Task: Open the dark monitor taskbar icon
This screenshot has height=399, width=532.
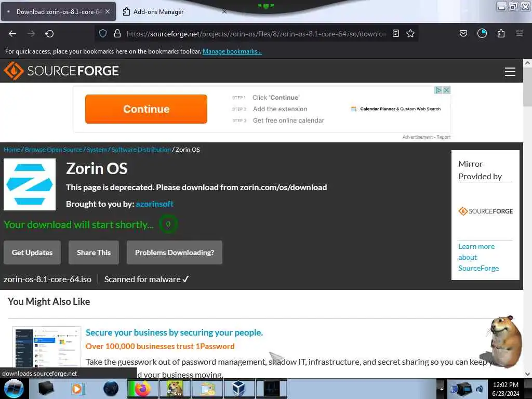Action: (x=271, y=389)
